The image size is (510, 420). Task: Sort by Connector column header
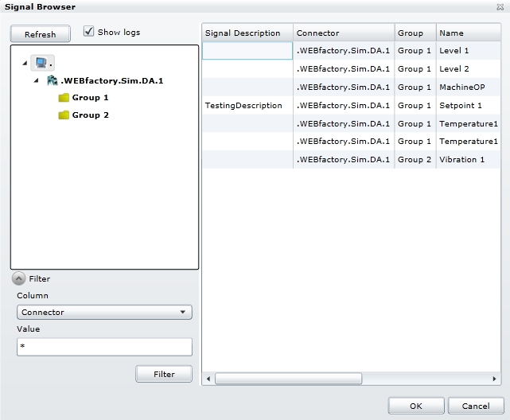point(344,33)
